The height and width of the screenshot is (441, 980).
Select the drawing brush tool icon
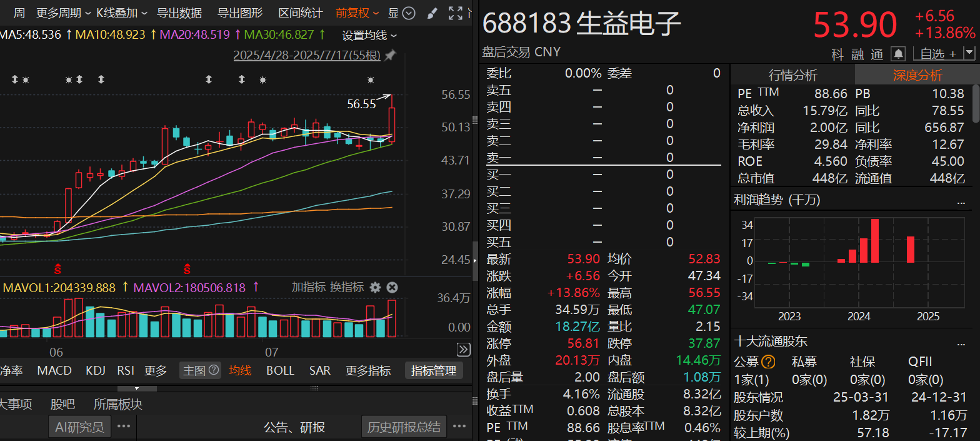click(432, 13)
